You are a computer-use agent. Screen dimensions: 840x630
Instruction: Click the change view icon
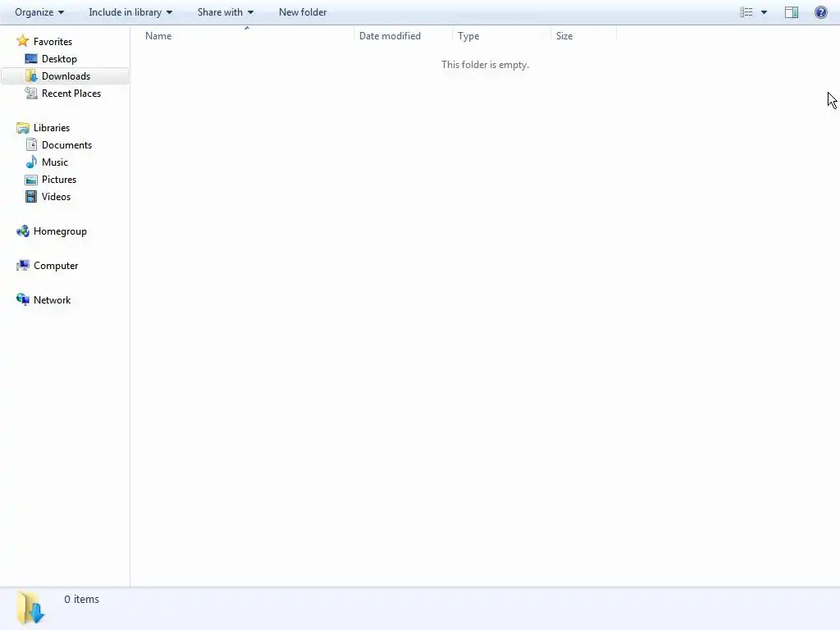coord(746,11)
